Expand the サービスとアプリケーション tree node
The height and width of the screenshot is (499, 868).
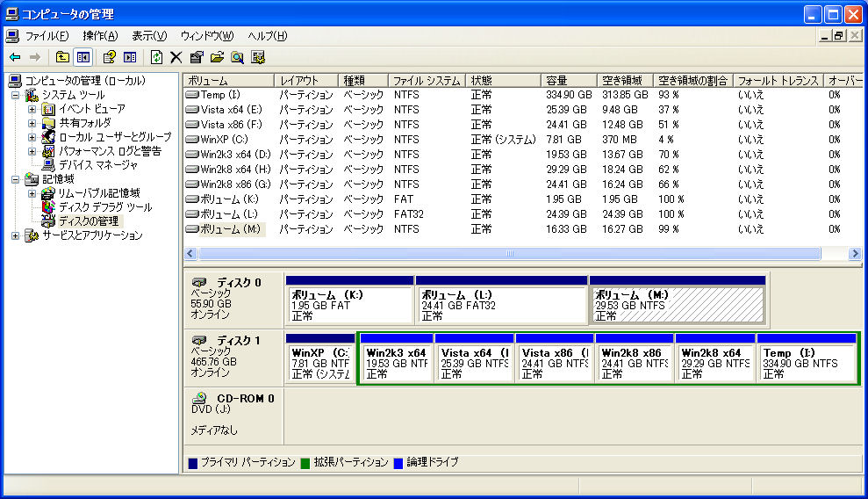pyautogui.click(x=16, y=236)
